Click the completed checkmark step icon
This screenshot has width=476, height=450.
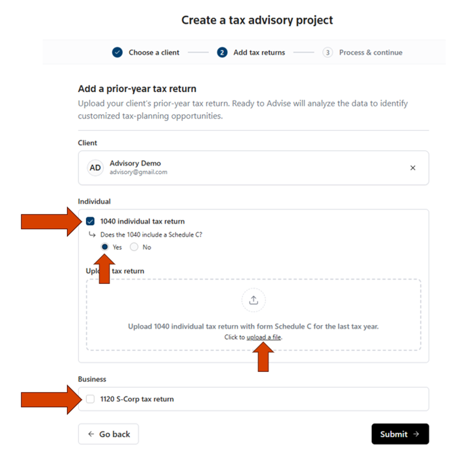117,53
